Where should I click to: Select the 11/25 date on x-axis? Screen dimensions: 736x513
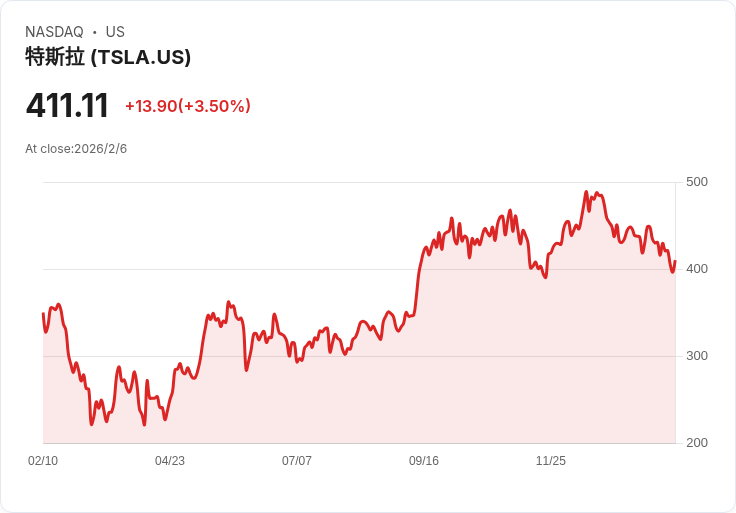[x=551, y=461]
